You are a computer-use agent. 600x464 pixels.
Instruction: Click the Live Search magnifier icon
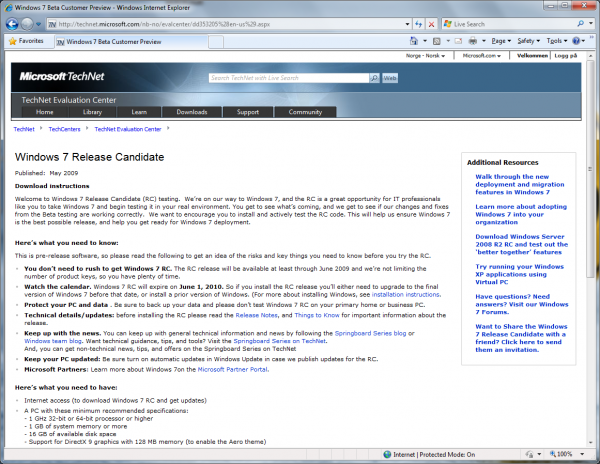tap(580, 24)
